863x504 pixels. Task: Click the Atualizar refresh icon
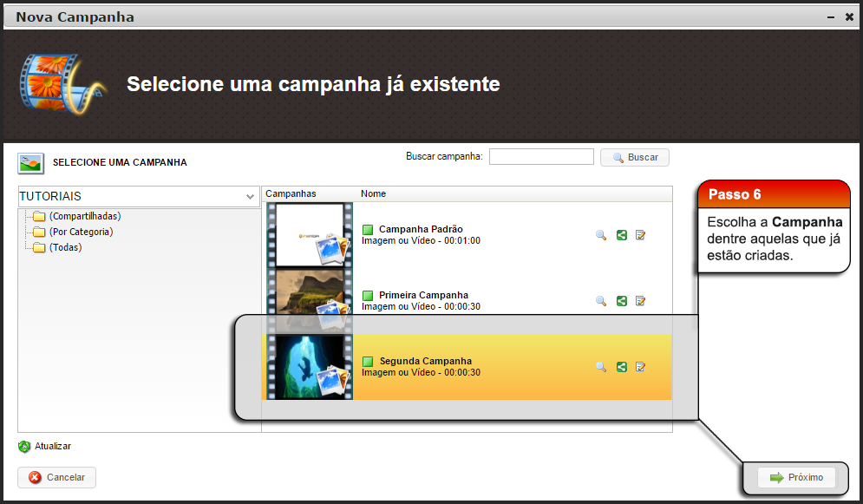click(x=24, y=446)
